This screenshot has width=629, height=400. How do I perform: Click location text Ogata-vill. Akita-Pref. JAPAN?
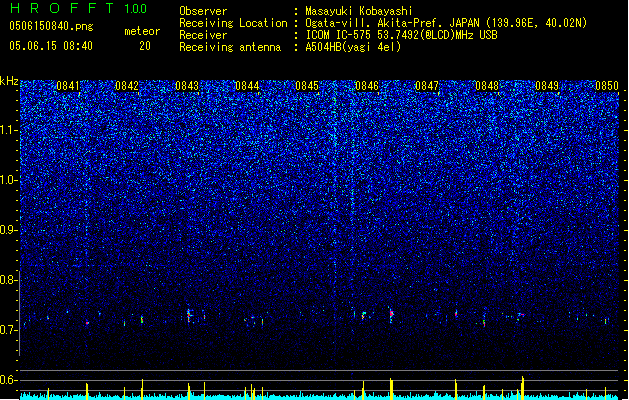click(x=394, y=23)
